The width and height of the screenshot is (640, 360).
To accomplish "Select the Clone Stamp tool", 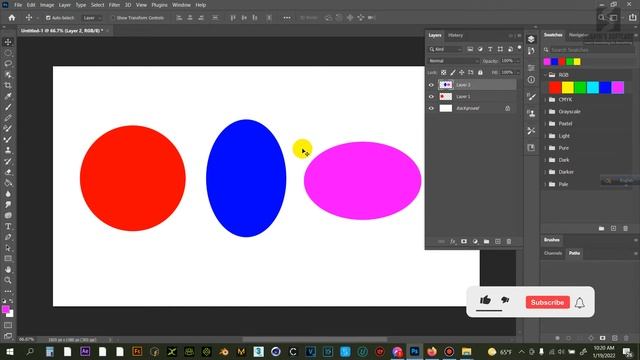I will point(8,150).
